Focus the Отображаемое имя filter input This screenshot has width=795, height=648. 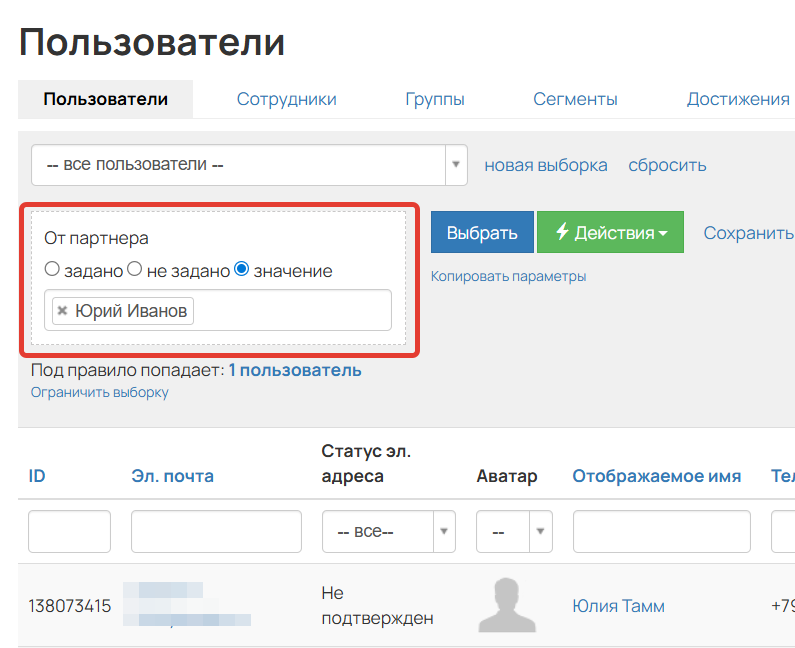pyautogui.click(x=662, y=531)
